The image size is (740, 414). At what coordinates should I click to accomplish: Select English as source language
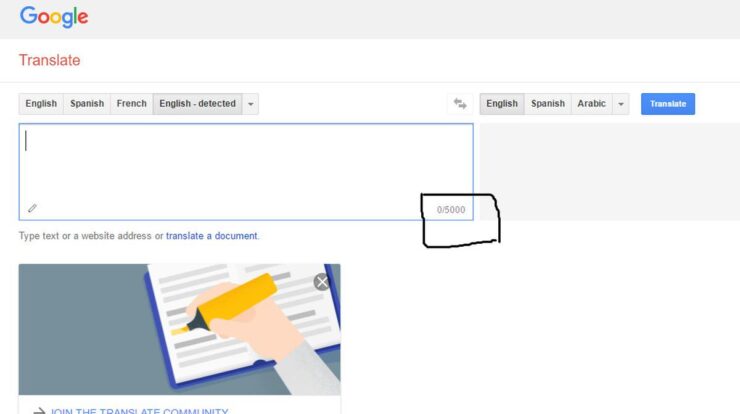coord(41,104)
